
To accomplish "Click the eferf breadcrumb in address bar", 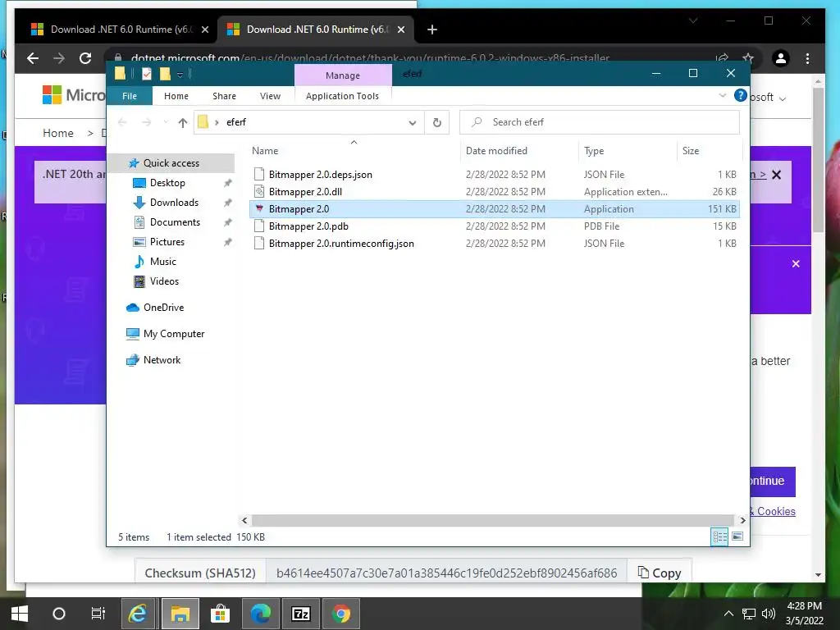I will pos(236,122).
